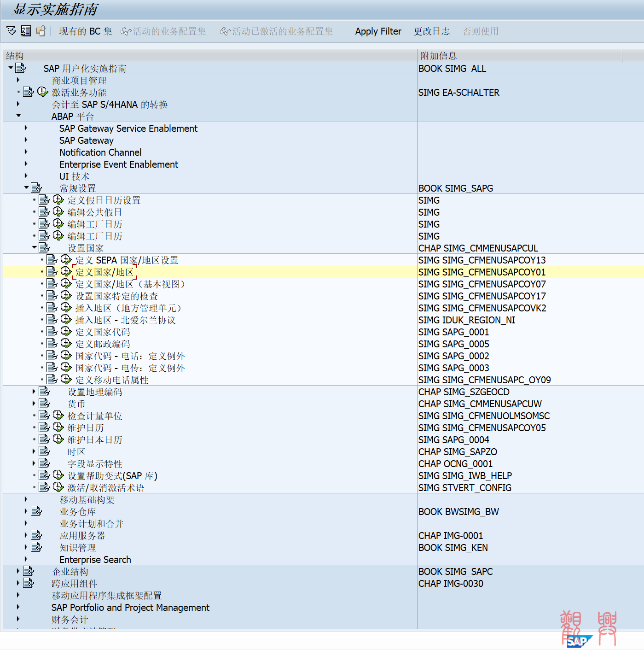Expand SAP Gateway Service Enablement node
Screen dimensions: 644x650
click(x=26, y=128)
